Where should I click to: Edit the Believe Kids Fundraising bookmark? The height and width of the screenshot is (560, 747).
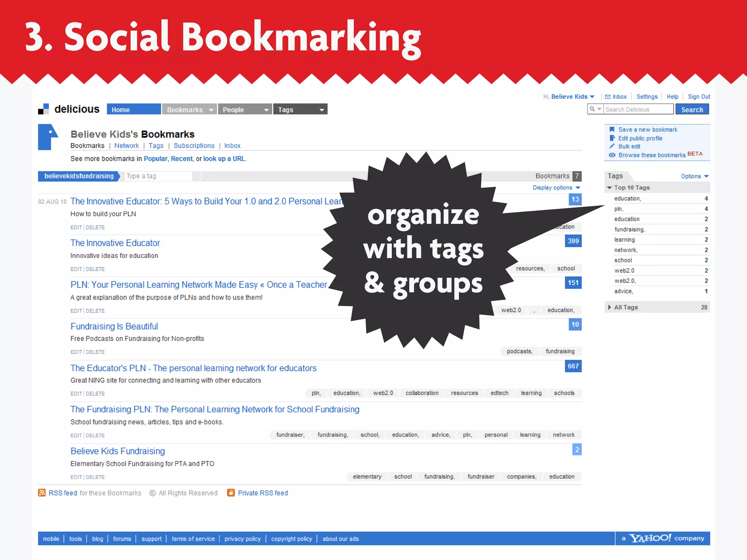click(x=76, y=477)
